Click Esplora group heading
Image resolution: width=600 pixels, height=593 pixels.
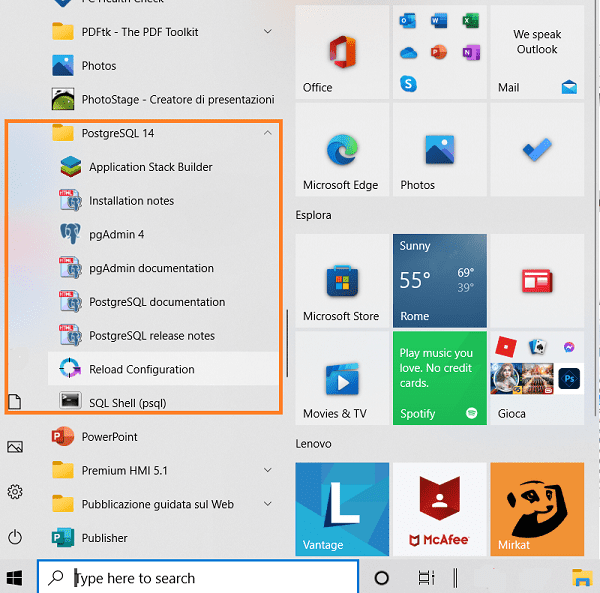click(x=313, y=215)
